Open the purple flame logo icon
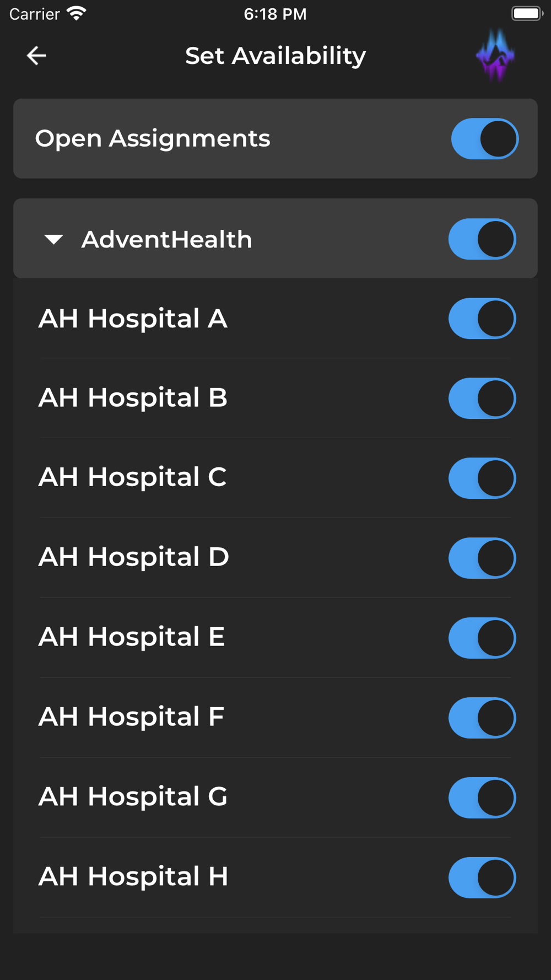Image resolution: width=551 pixels, height=980 pixels. coord(495,55)
